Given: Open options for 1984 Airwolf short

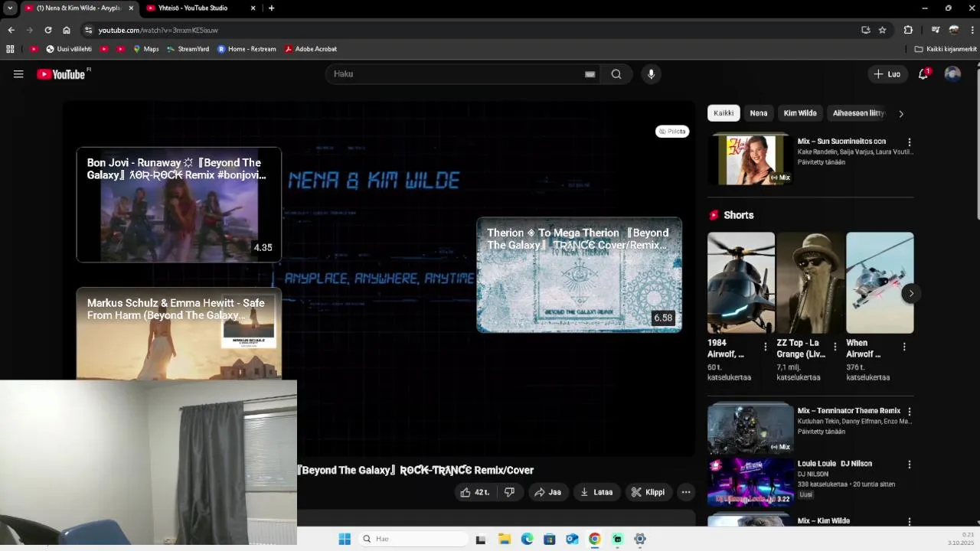Looking at the screenshot, I should [765, 347].
